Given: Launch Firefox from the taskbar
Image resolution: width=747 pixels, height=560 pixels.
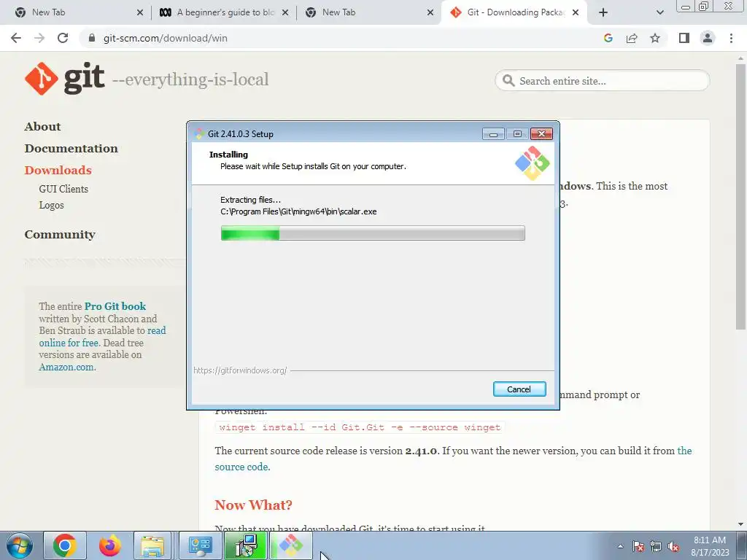Looking at the screenshot, I should tap(109, 545).
